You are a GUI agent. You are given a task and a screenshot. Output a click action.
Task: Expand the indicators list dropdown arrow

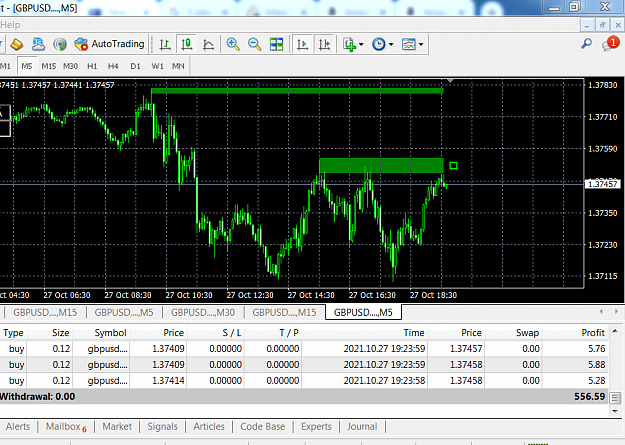click(x=362, y=44)
